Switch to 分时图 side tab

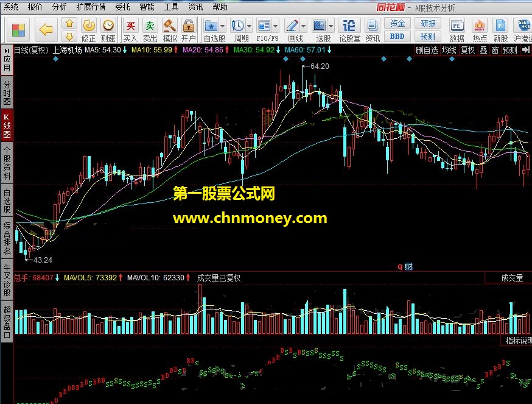[7, 93]
